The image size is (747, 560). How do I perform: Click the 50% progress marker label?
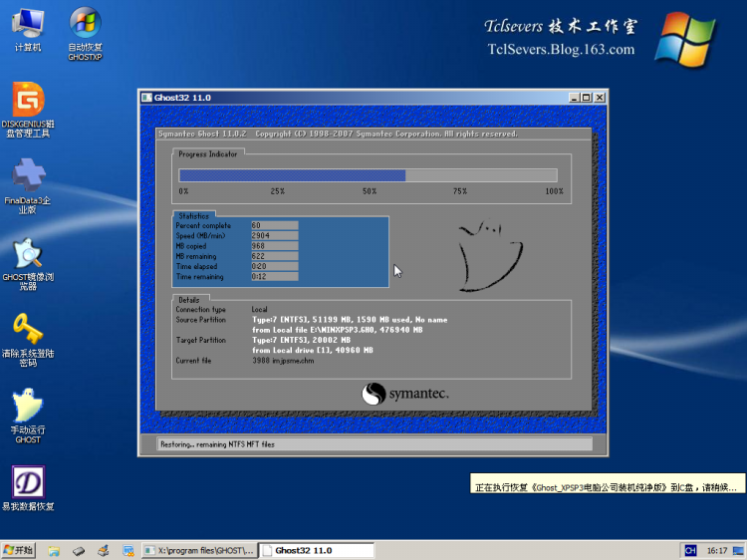pyautogui.click(x=370, y=191)
